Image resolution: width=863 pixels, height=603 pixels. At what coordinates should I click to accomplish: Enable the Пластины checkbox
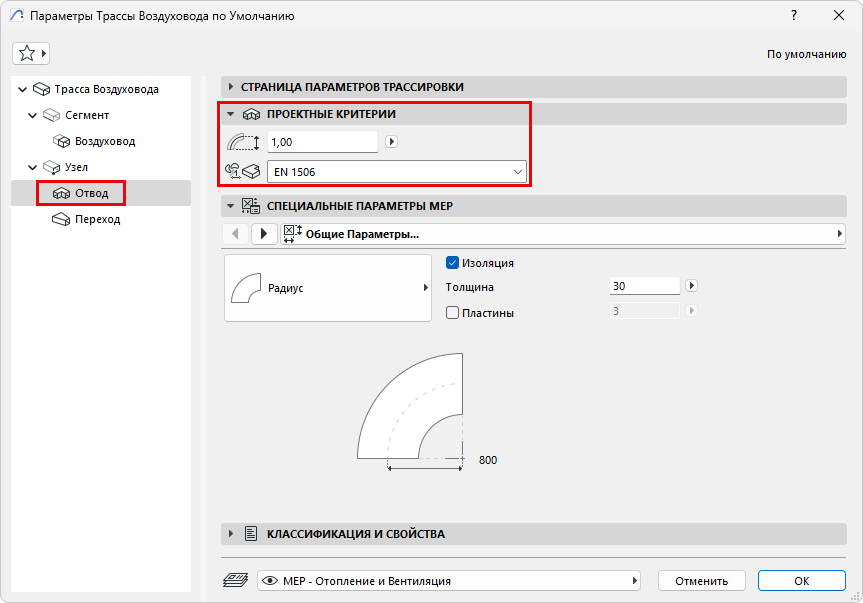pyautogui.click(x=452, y=313)
